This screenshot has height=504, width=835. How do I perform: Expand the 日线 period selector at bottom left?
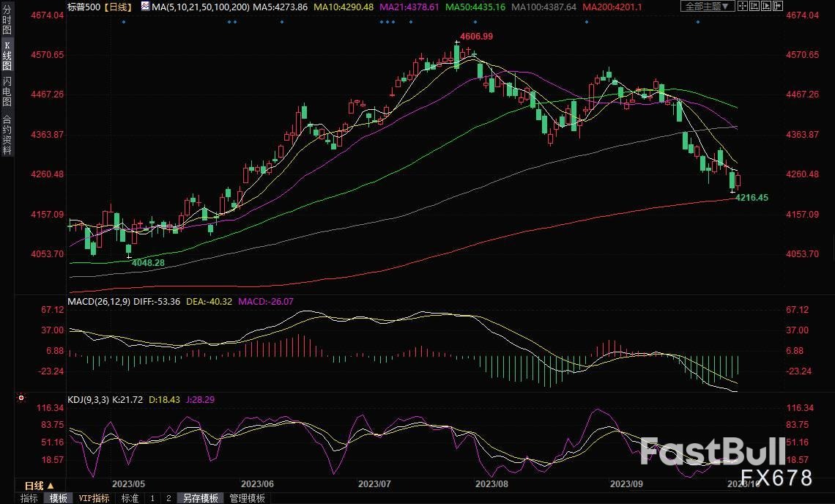[39, 486]
